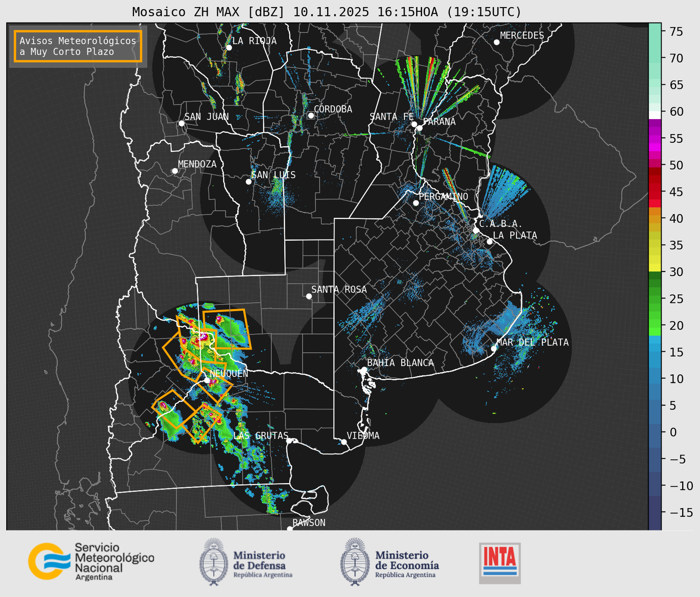
Task: Click the red INTA logo
Action: (x=500, y=563)
